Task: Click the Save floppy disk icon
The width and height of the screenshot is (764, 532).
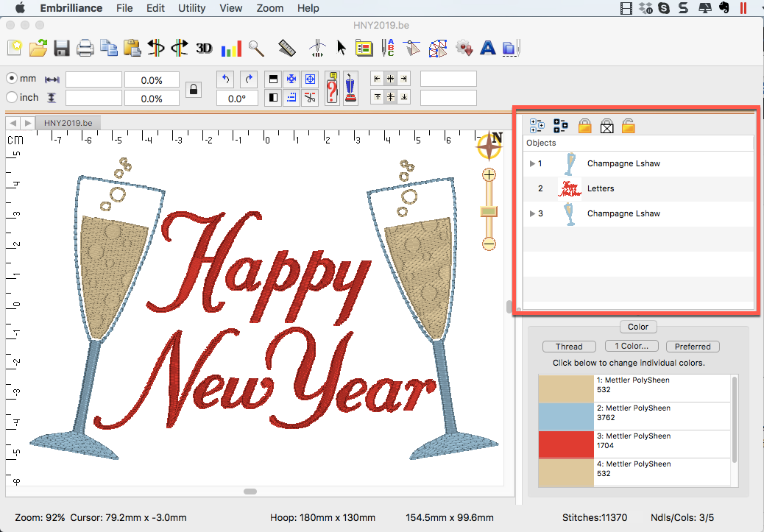Action: tap(62, 49)
